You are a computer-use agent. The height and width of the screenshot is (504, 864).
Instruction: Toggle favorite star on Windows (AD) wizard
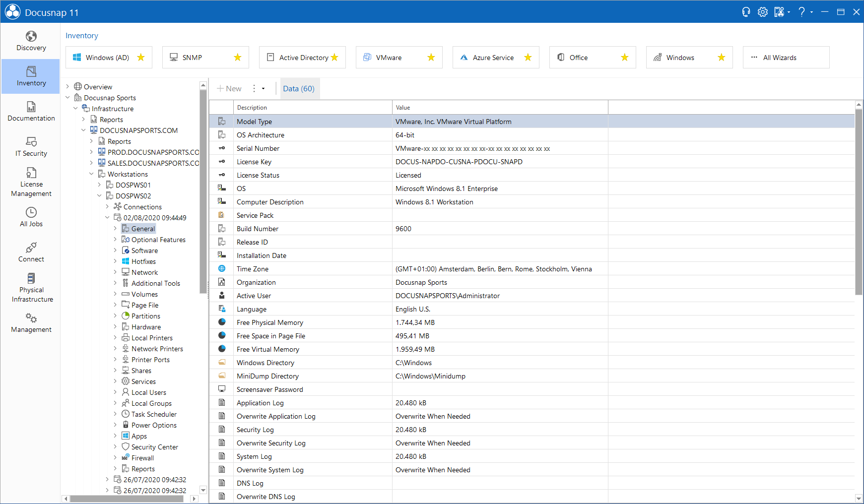pos(141,58)
